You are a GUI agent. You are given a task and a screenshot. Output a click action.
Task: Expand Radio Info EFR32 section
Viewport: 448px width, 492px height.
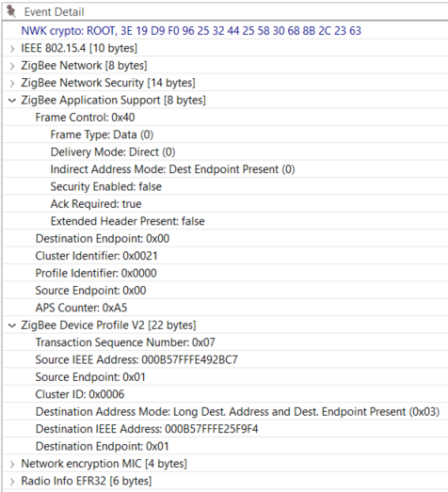point(12,482)
